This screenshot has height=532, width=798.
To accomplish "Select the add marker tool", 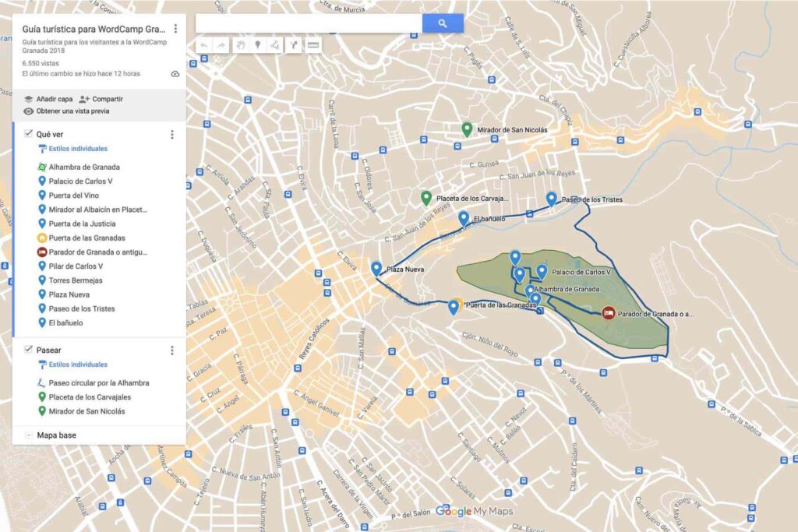I will click(258, 44).
